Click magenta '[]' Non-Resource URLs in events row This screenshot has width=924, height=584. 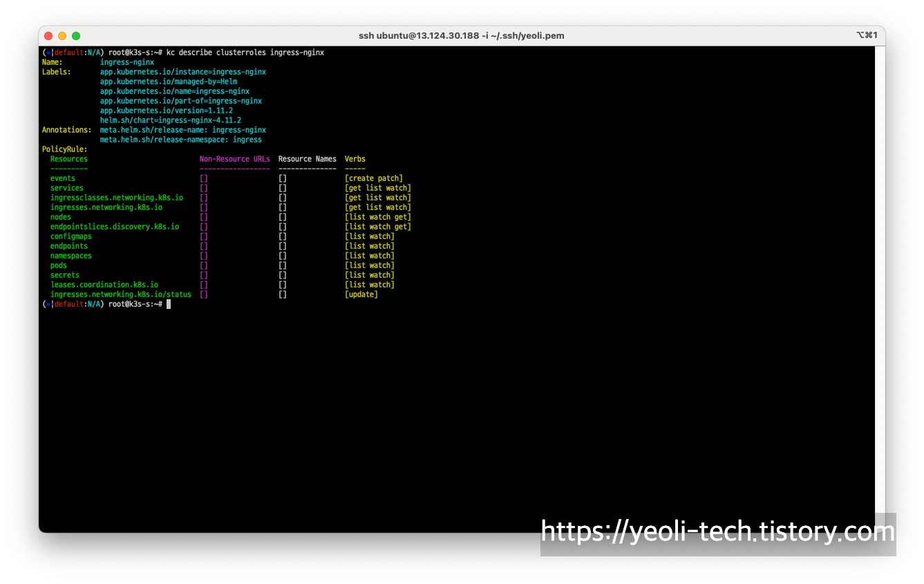point(204,178)
